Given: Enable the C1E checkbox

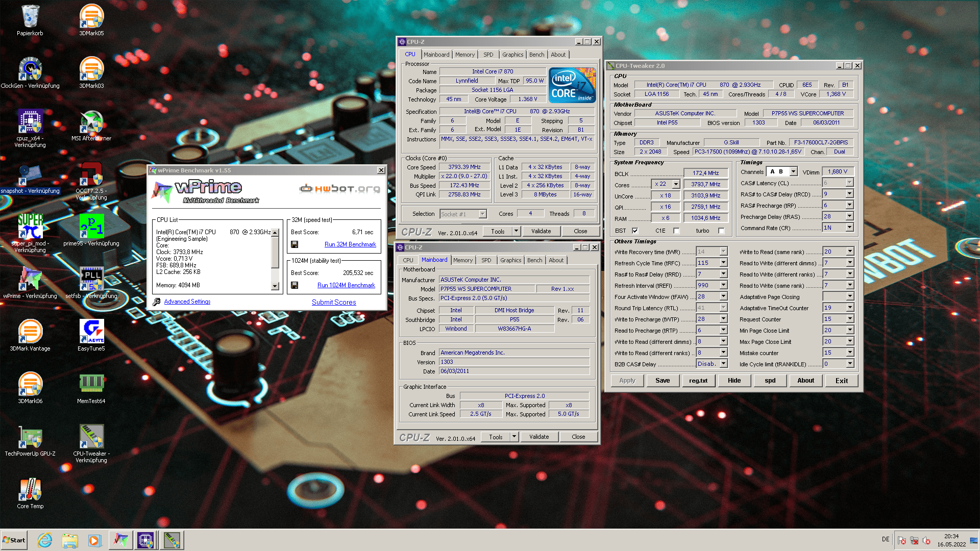Looking at the screenshot, I should pos(676,231).
